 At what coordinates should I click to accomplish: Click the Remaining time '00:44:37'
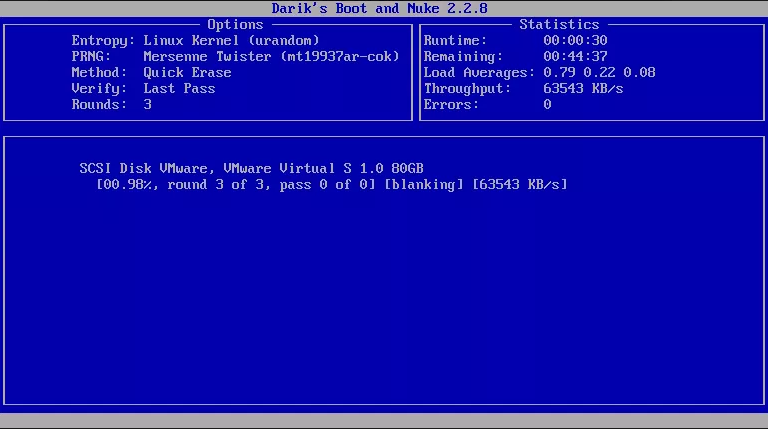(x=575, y=57)
